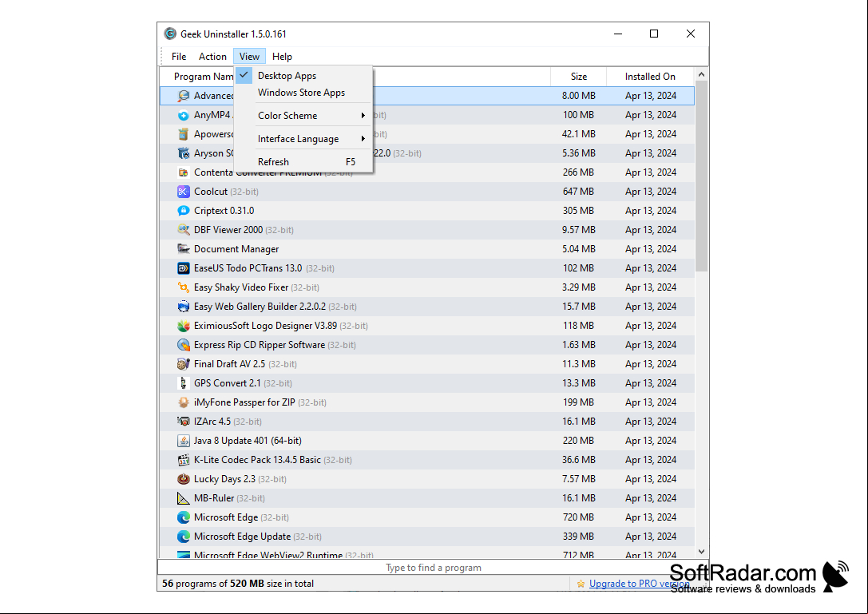Select 'GPS Convert 2.1' program name
Screen dimensions: 868x614
click(227, 383)
